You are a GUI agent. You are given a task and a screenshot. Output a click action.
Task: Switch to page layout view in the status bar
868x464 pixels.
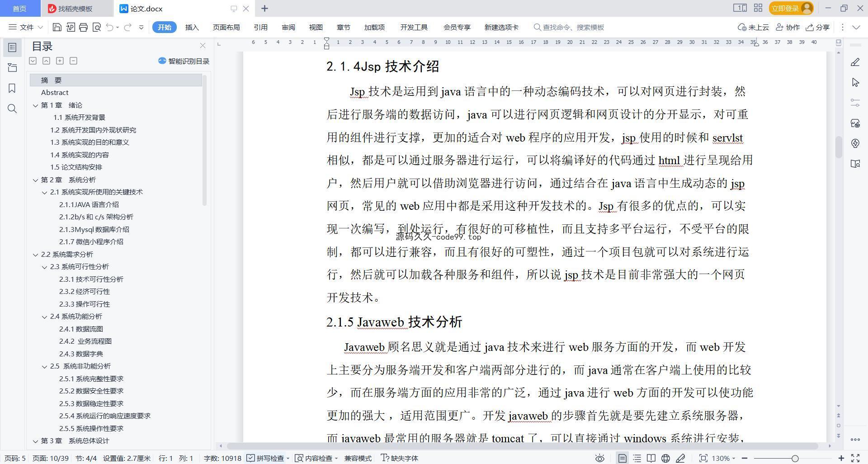coord(622,458)
